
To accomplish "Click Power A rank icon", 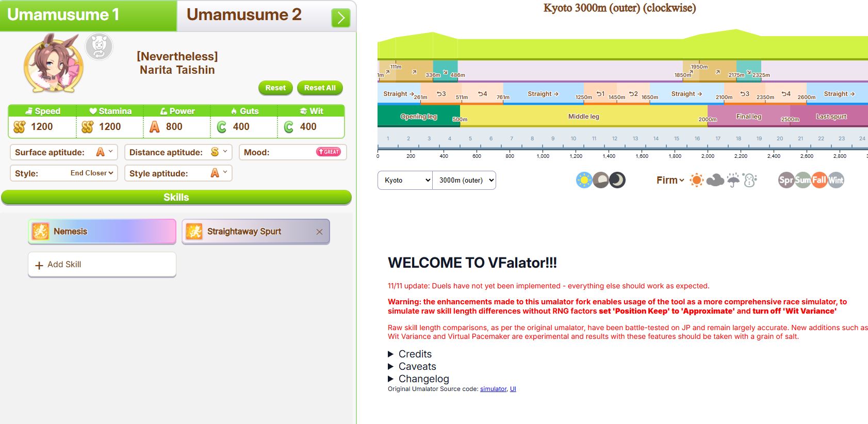I will pos(154,127).
